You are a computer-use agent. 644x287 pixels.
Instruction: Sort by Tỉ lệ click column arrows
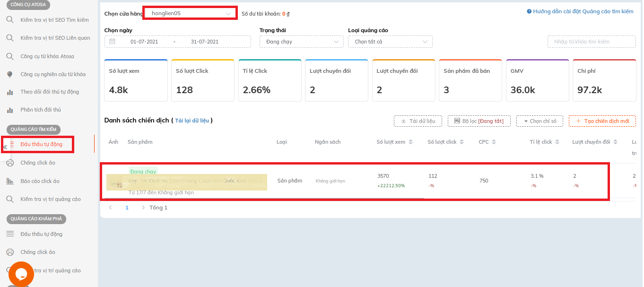click(557, 142)
